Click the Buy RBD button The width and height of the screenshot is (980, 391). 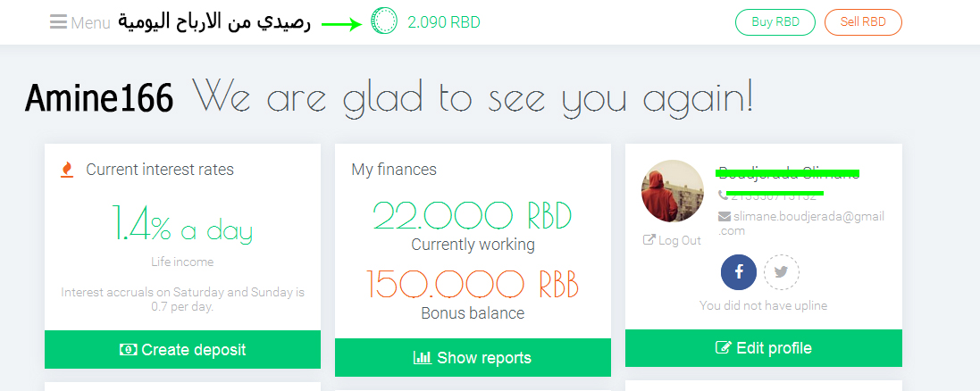point(775,22)
